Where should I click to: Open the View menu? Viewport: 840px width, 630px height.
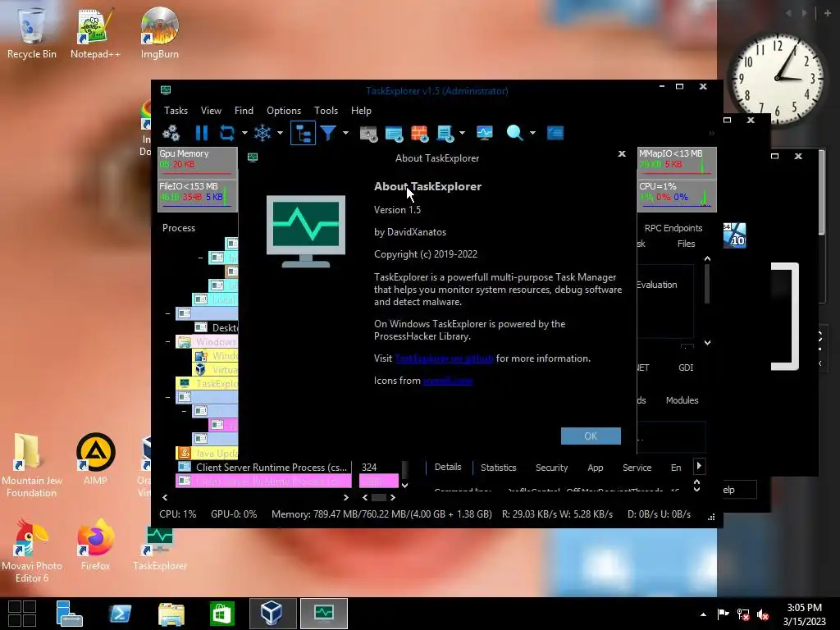click(x=211, y=111)
